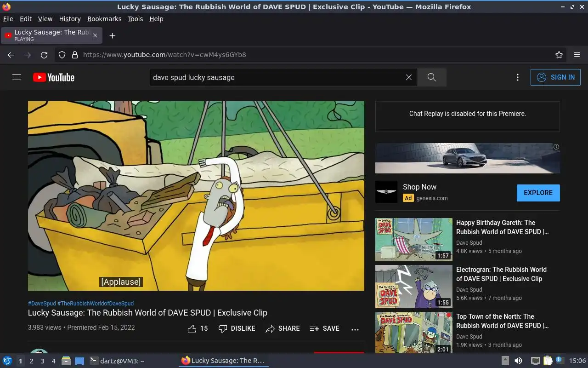Close the Lucky Sausage tab
Image resolution: width=588 pixels, height=368 pixels.
[95, 35]
